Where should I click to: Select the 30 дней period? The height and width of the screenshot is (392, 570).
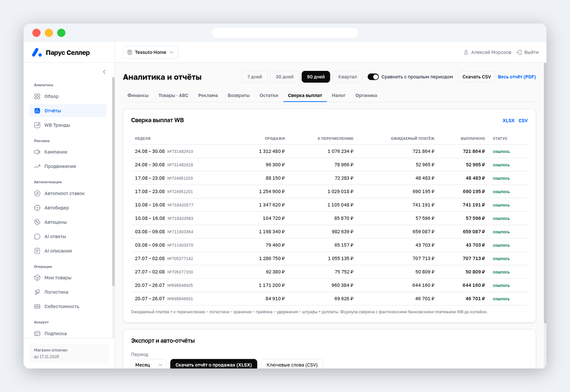285,77
